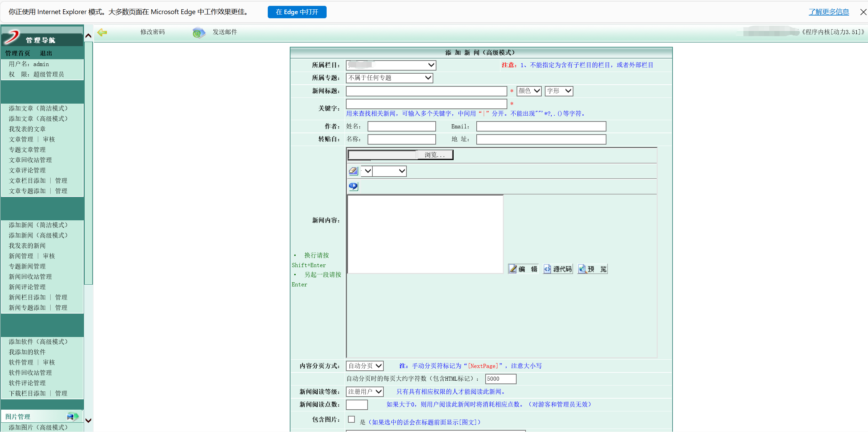Open the 新闻阅读等级 dropdown

click(365, 392)
